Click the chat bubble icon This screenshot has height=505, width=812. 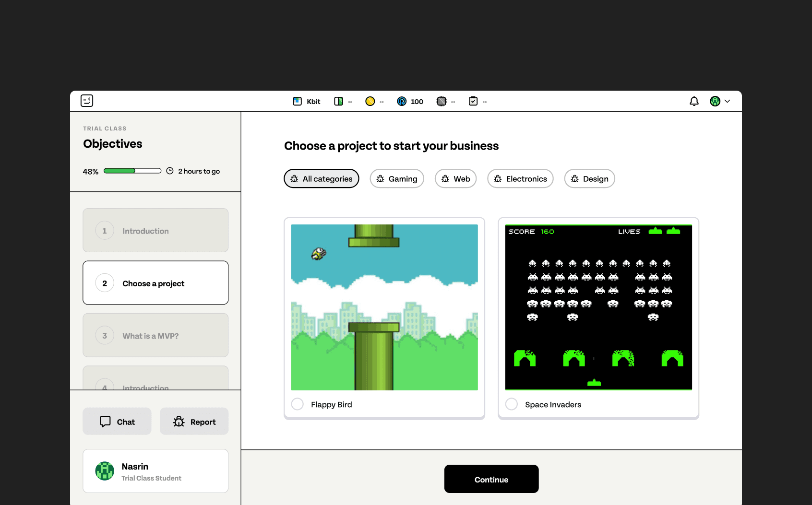point(105,421)
